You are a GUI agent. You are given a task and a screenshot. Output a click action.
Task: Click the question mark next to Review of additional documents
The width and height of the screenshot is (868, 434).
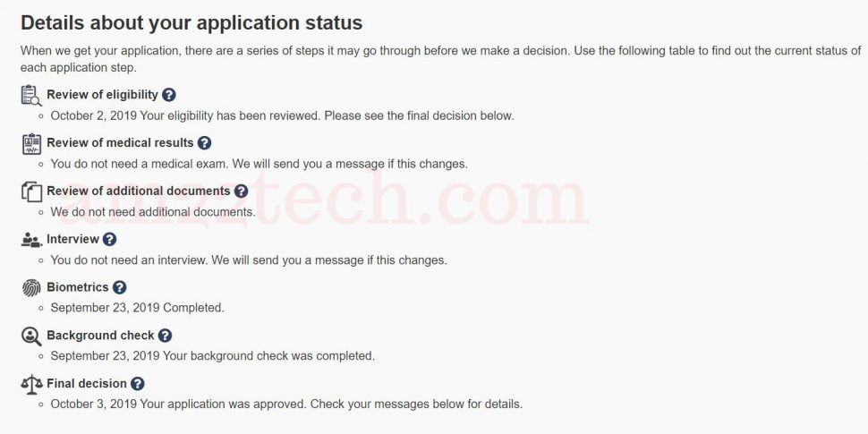[x=241, y=191]
